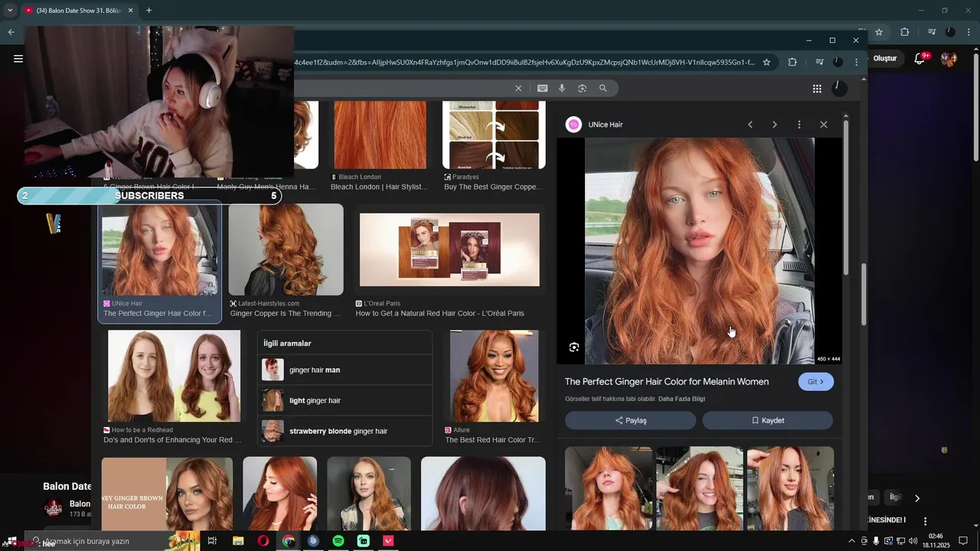Select related search strawberry blonde ginger hair
Image resolution: width=980 pixels, height=551 pixels.
(345, 431)
